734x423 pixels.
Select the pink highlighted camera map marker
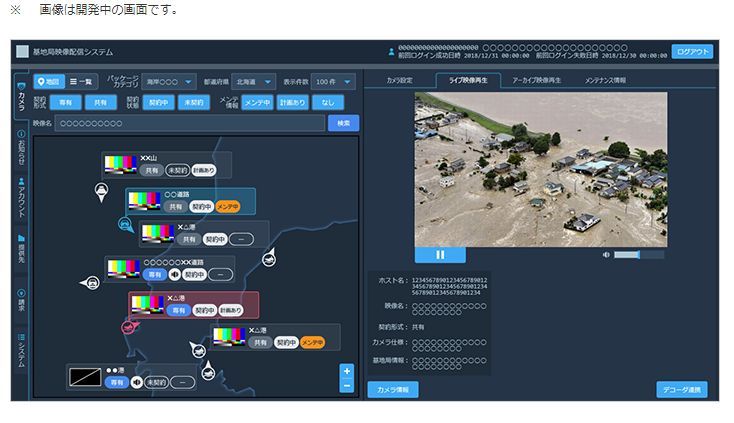tap(128, 325)
